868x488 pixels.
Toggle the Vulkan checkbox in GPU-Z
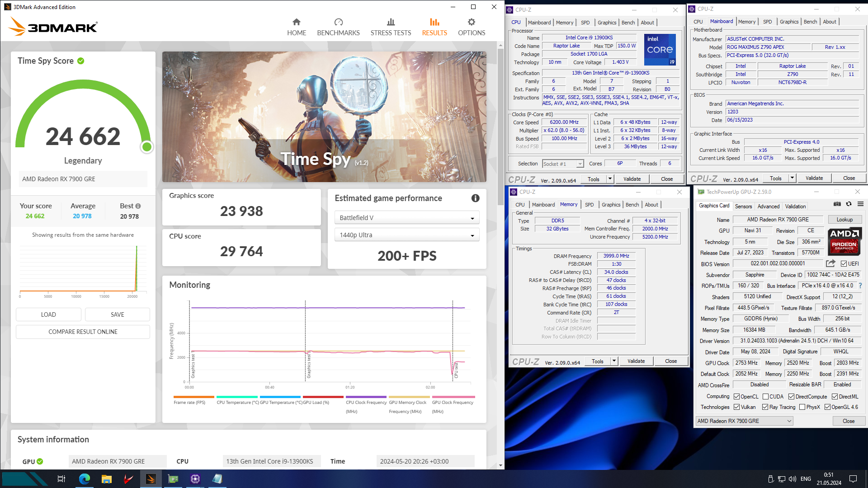pos(736,407)
